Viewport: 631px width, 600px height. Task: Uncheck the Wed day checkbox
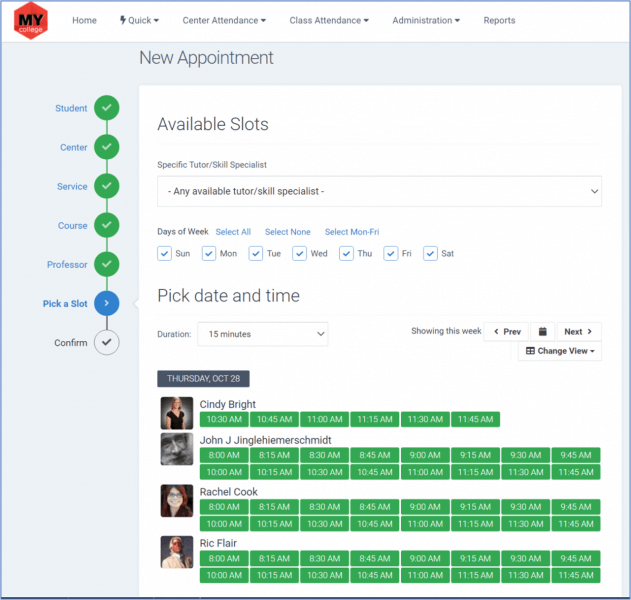click(299, 254)
